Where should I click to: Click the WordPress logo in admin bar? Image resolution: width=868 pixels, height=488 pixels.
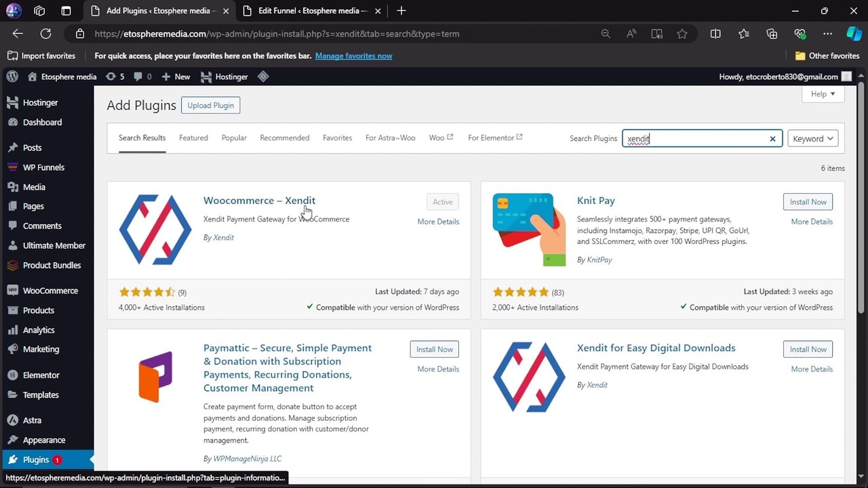[x=12, y=77]
